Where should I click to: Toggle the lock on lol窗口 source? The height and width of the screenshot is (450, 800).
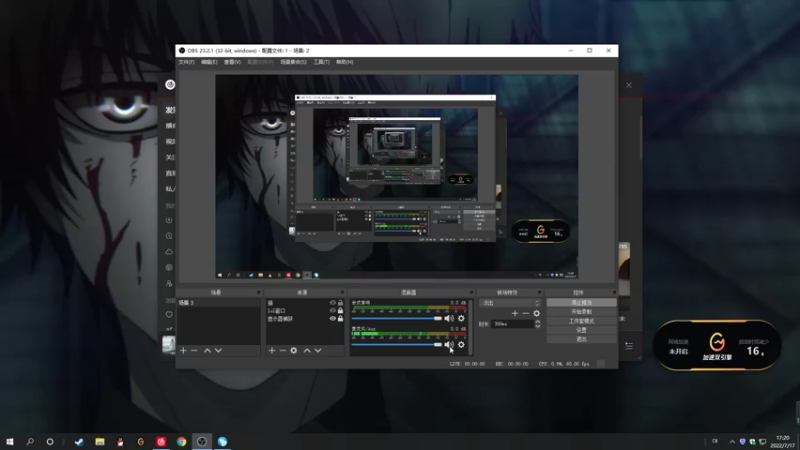[340, 311]
